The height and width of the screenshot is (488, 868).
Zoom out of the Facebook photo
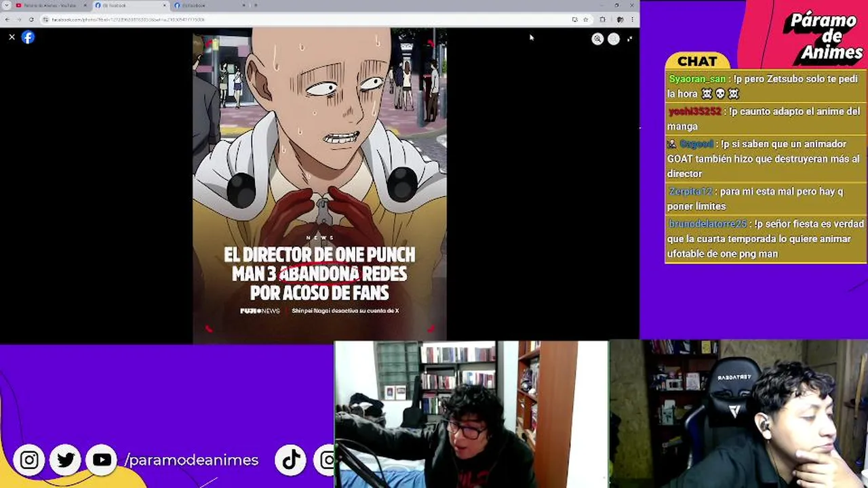(614, 39)
